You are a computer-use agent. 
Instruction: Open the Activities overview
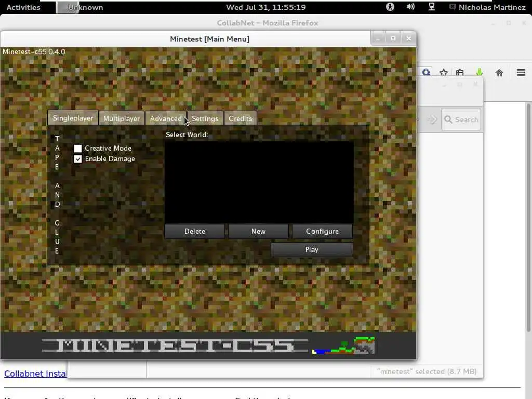tap(23, 7)
